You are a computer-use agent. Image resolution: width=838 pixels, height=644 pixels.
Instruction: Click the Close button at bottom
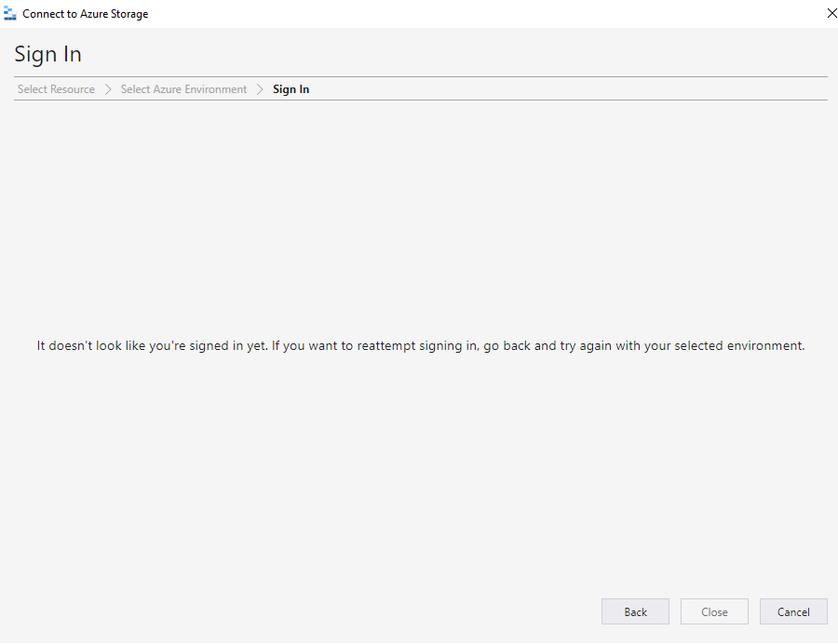click(714, 611)
